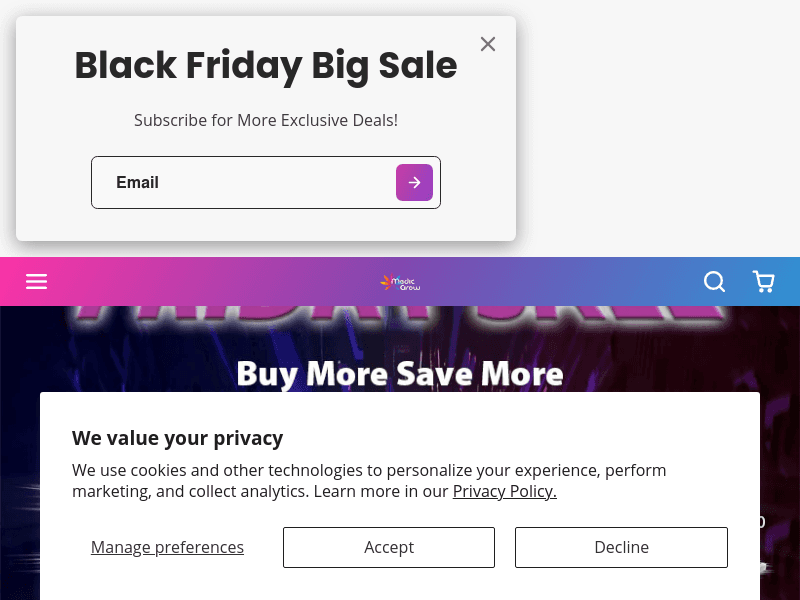The image size is (800, 600).
Task: Submit email with the purple arrow button
Action: pos(414,182)
